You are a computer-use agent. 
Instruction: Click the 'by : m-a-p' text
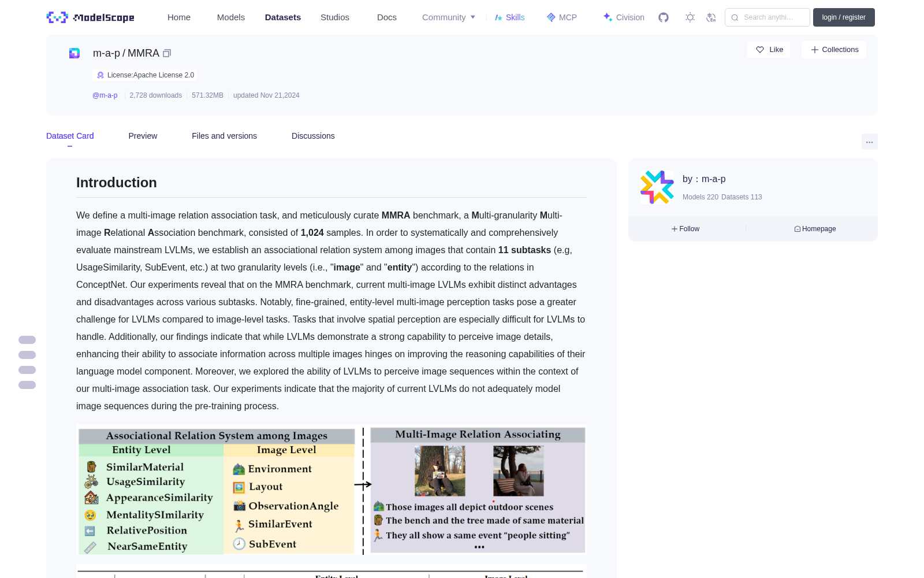704,179
